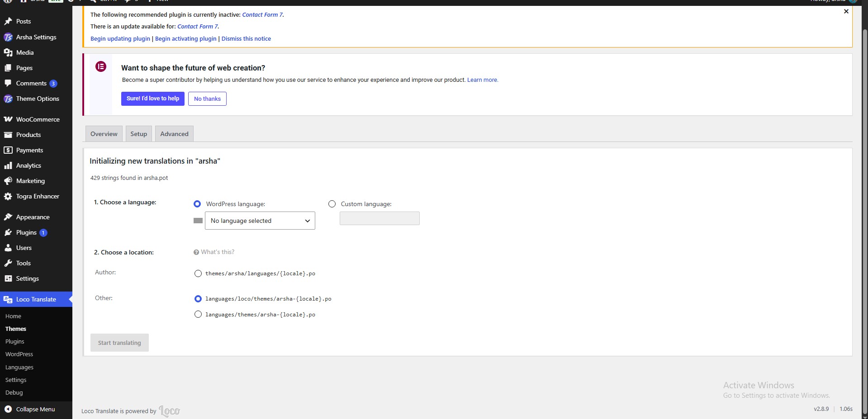Open the 'No language selected' dropdown
868x419 pixels.
click(x=260, y=221)
